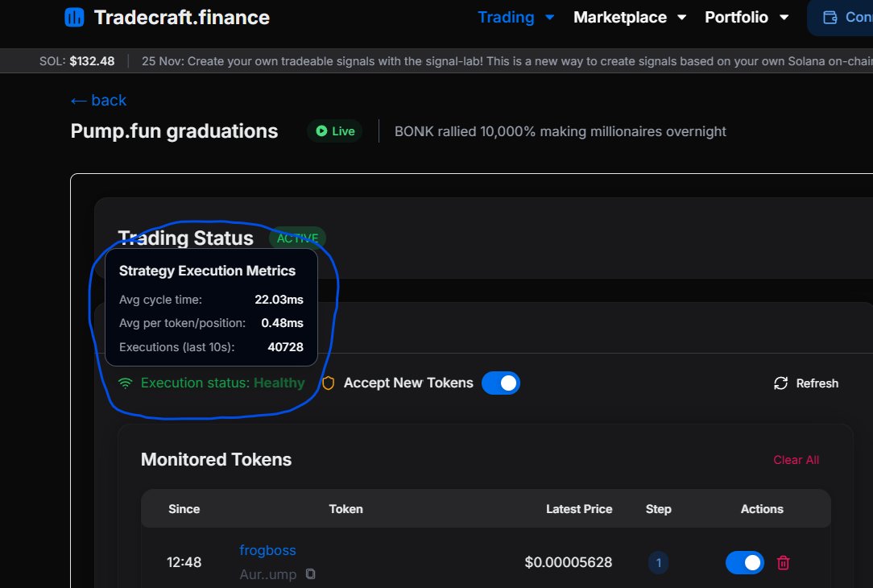Click the step 1 badge for frogboss
873x588 pixels.
[x=658, y=562]
